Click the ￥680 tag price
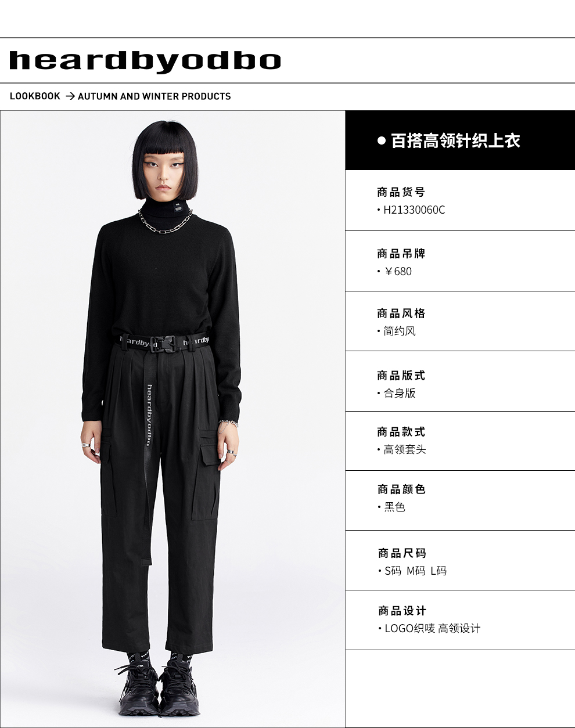The image size is (575, 728). click(x=397, y=271)
